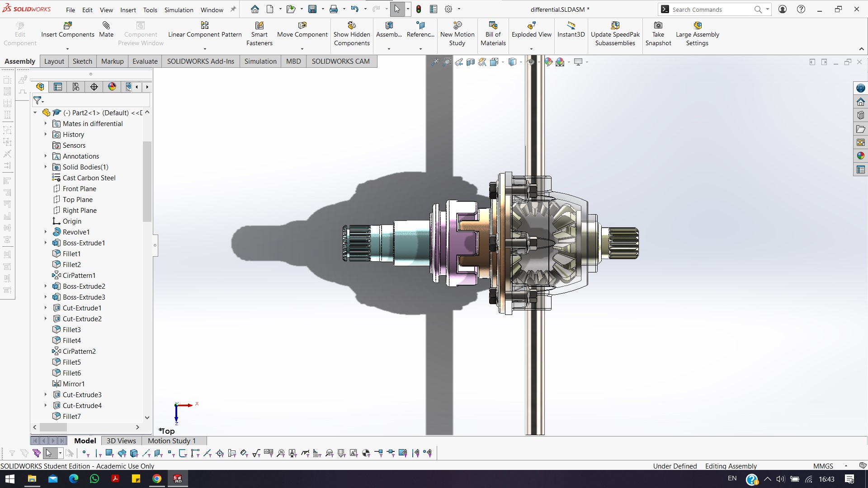The image size is (868, 488).
Task: Collapse the Part2<1> tree node
Action: point(35,113)
